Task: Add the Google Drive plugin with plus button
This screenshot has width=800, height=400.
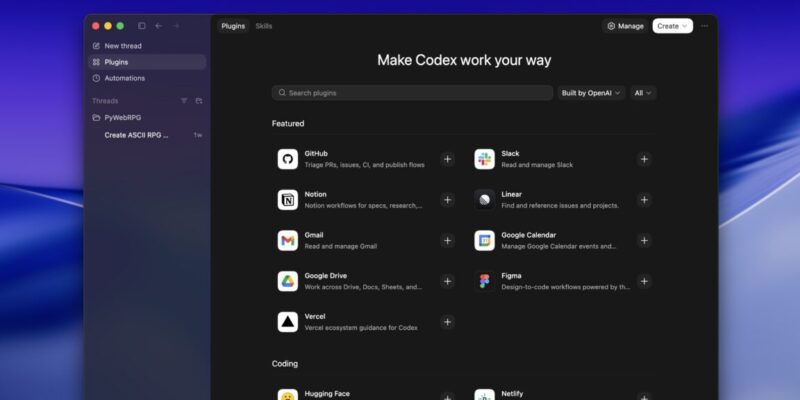Action: click(447, 282)
